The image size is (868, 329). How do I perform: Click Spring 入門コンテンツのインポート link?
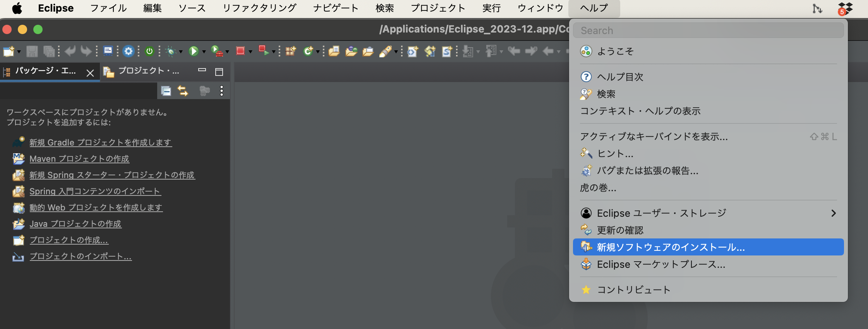(x=95, y=191)
